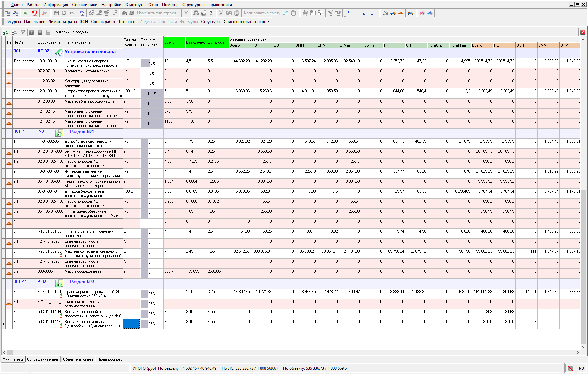Click the funnel filter icon
The image size is (588, 374).
coord(23,32)
